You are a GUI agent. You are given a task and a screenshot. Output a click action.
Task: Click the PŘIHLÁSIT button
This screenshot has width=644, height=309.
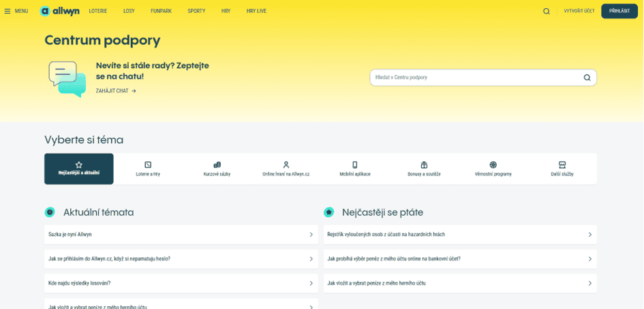(619, 11)
